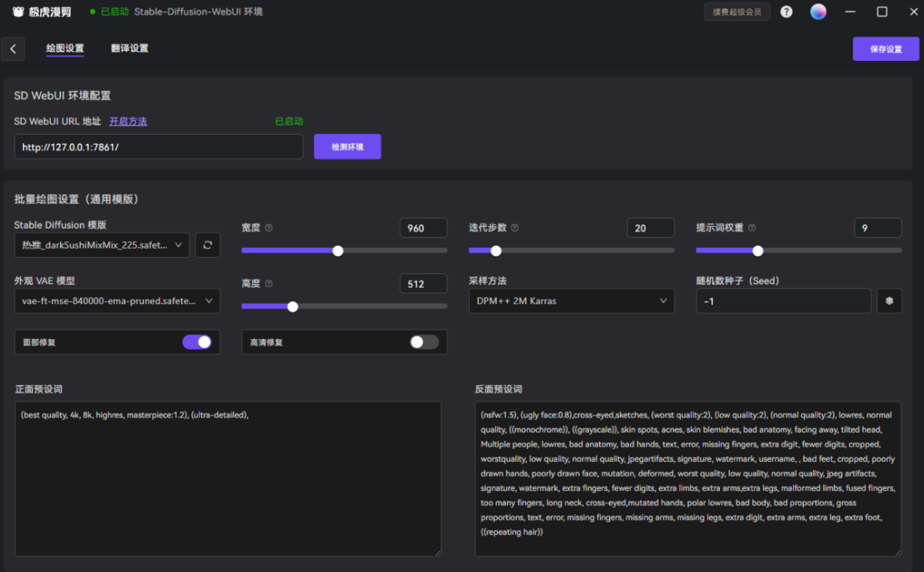The height and width of the screenshot is (572, 924).
Task: Click the 宽度 width slider handle
Action: (337, 250)
